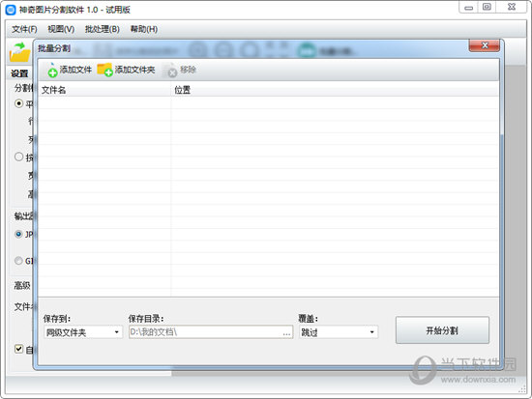Screen dimensions: 532x399
Task: Click the greyed Remove (移除) button
Action: [181, 70]
